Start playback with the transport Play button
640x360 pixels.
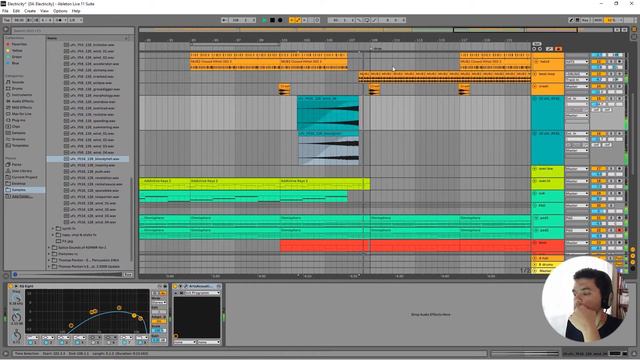point(264,20)
